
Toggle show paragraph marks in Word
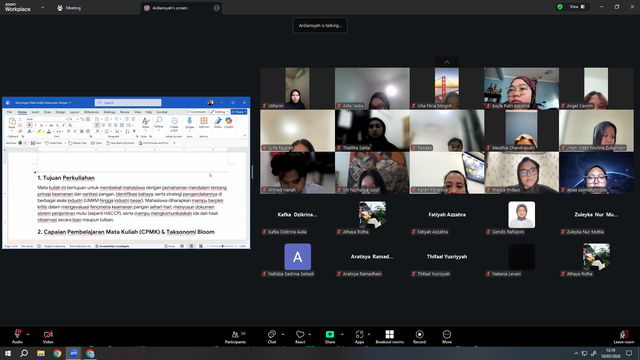[134, 131]
